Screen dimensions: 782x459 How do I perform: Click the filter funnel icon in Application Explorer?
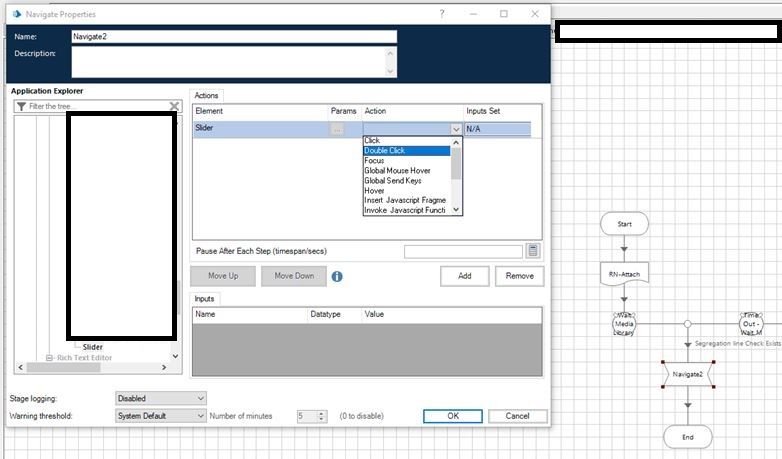tap(21, 106)
